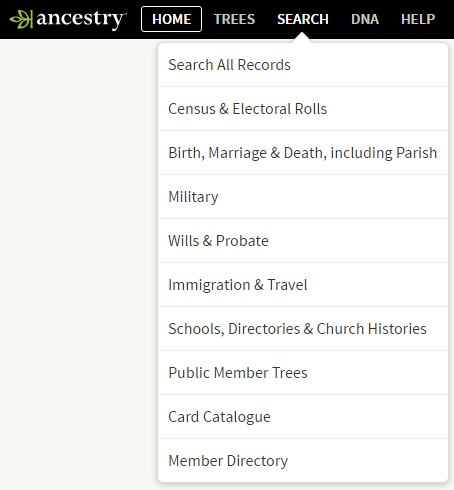The width and height of the screenshot is (454, 490).
Task: Go to Member Directory
Action: coord(303,461)
